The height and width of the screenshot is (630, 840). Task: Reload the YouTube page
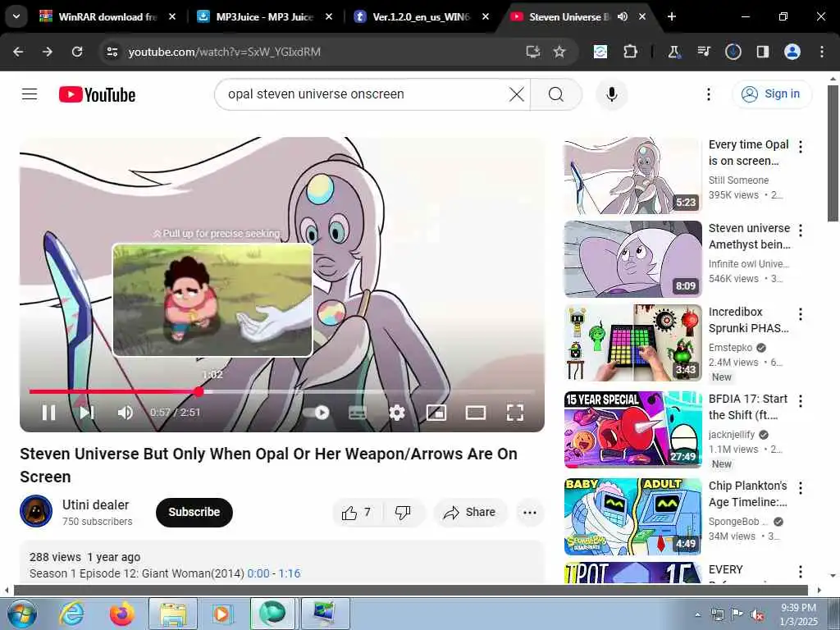click(x=77, y=52)
